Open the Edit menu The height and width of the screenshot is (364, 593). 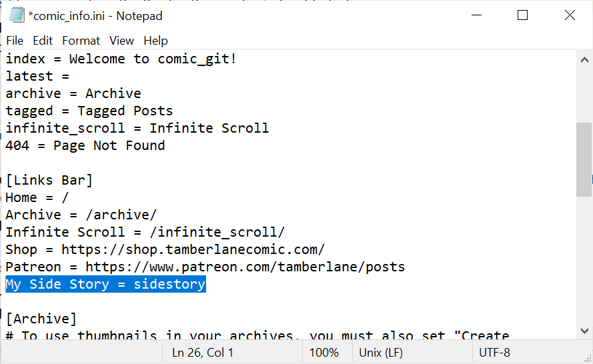(43, 41)
